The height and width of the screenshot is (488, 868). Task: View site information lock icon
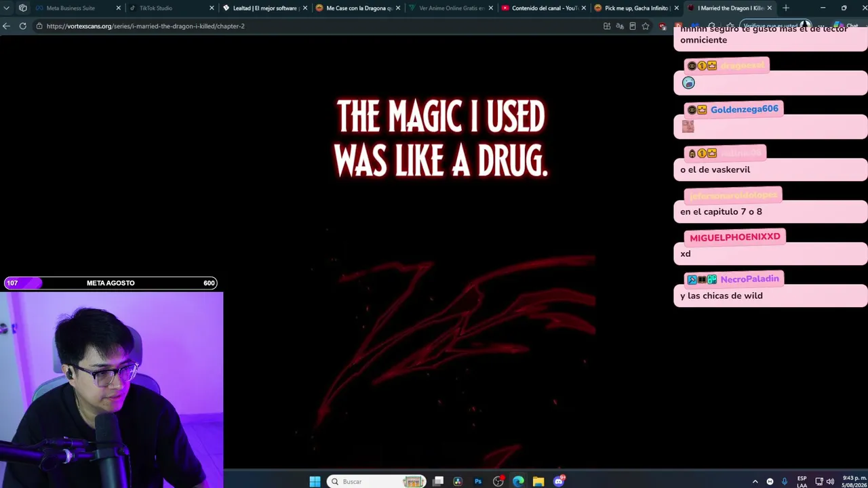pyautogui.click(x=39, y=26)
